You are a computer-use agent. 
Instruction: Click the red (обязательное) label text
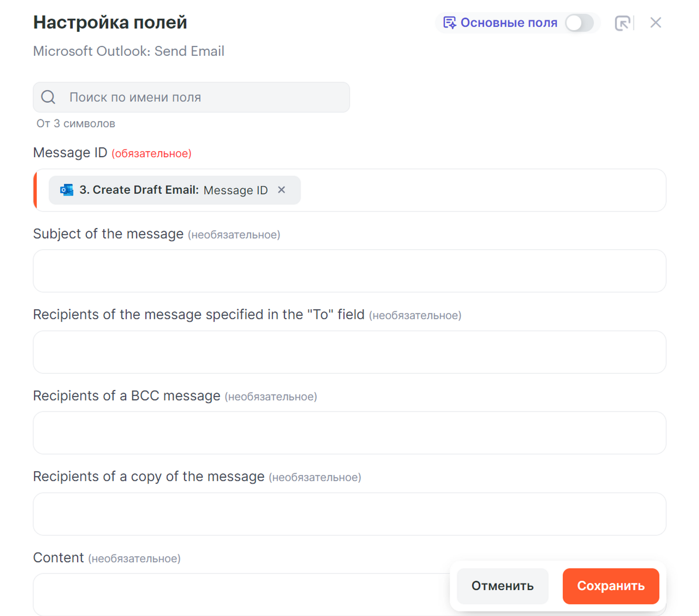click(x=152, y=154)
